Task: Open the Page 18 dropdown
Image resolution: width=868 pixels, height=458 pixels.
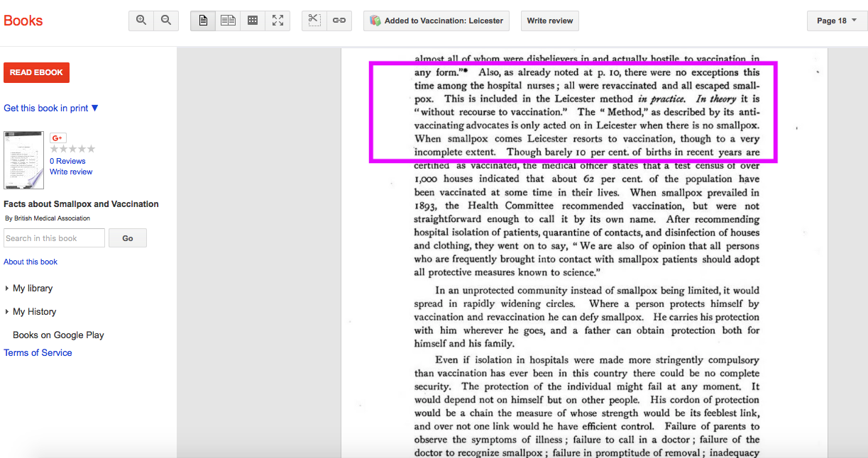Action: tap(837, 21)
